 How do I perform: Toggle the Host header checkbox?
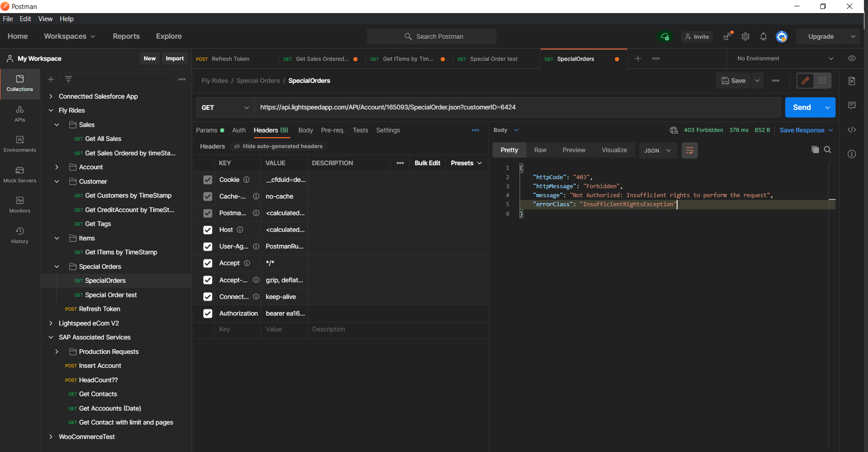pos(208,230)
